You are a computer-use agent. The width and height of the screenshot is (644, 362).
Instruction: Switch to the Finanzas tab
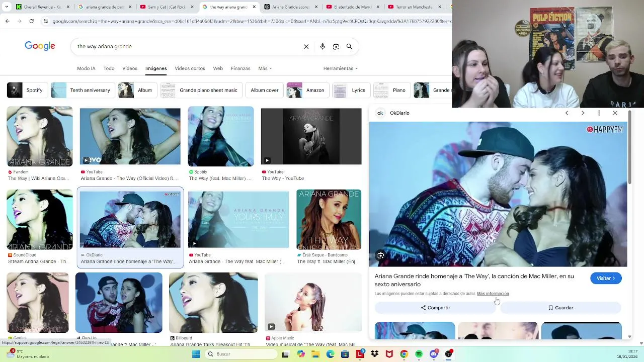pos(240,68)
